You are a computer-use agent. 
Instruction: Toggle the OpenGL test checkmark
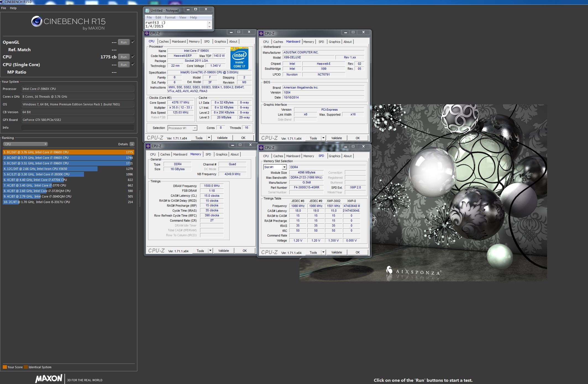click(x=133, y=42)
